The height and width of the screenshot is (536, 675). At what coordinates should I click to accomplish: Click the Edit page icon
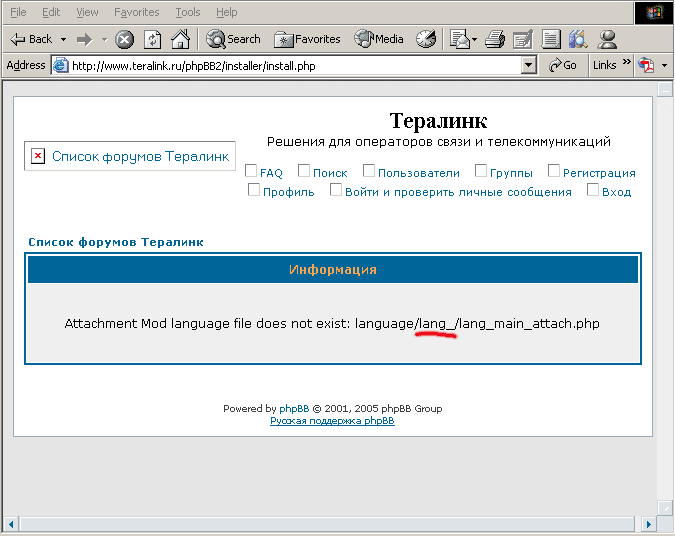pos(523,40)
